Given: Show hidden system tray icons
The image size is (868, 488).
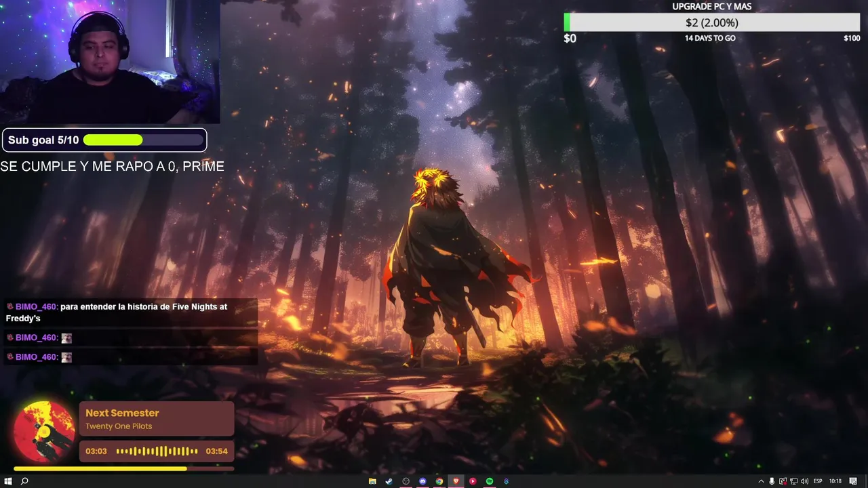Looking at the screenshot, I should 761,481.
